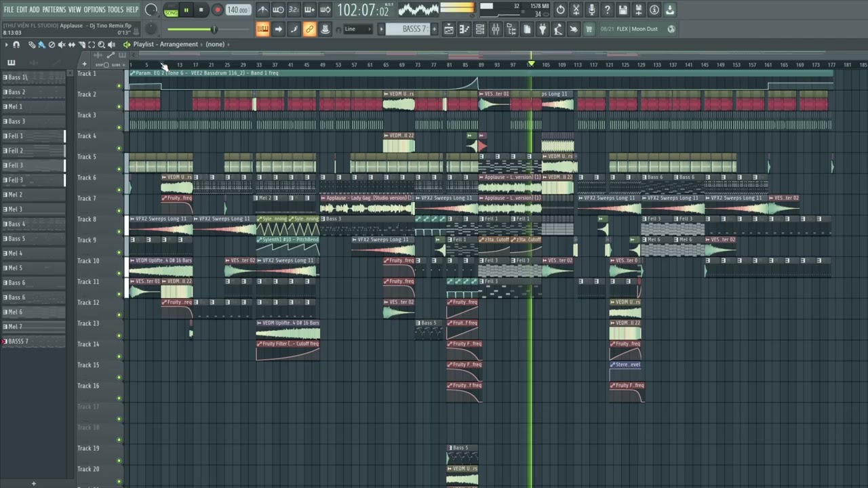Open audio editor scissors icon
Viewport: 868px width, 488px height.
pos(576,9)
